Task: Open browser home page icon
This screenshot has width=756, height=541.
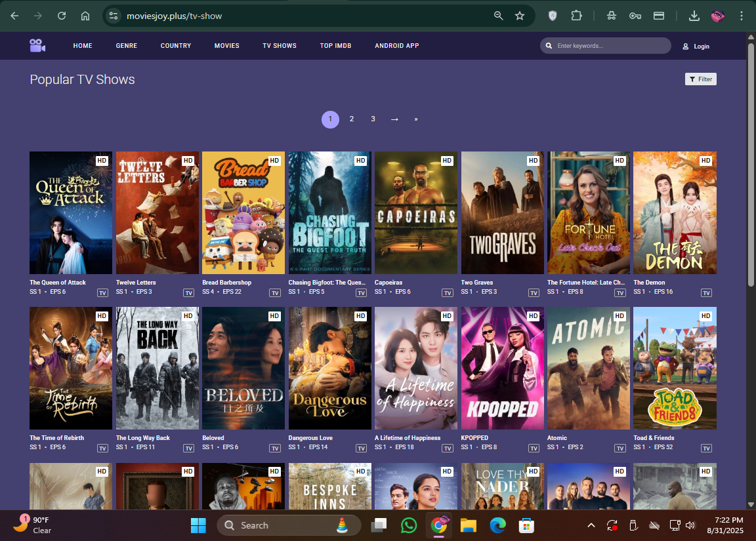Action: [85, 16]
